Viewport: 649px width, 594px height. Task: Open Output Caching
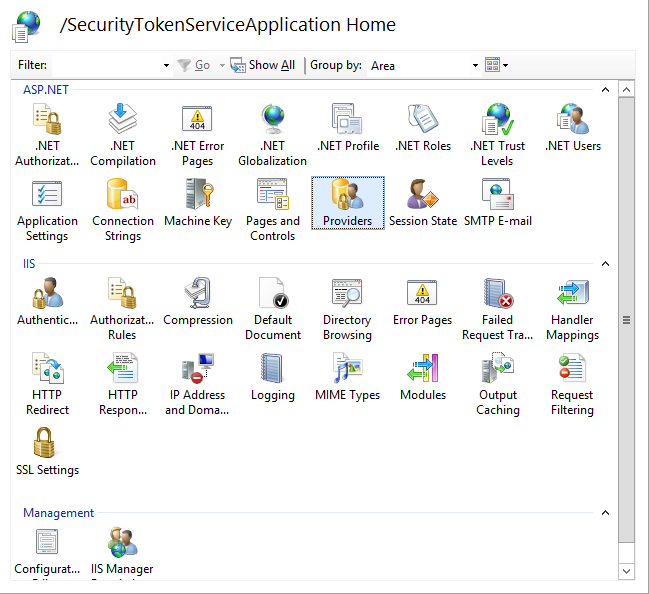498,384
